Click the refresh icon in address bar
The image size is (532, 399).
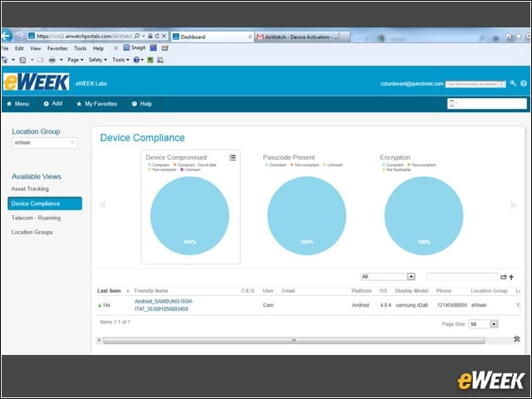pos(157,36)
